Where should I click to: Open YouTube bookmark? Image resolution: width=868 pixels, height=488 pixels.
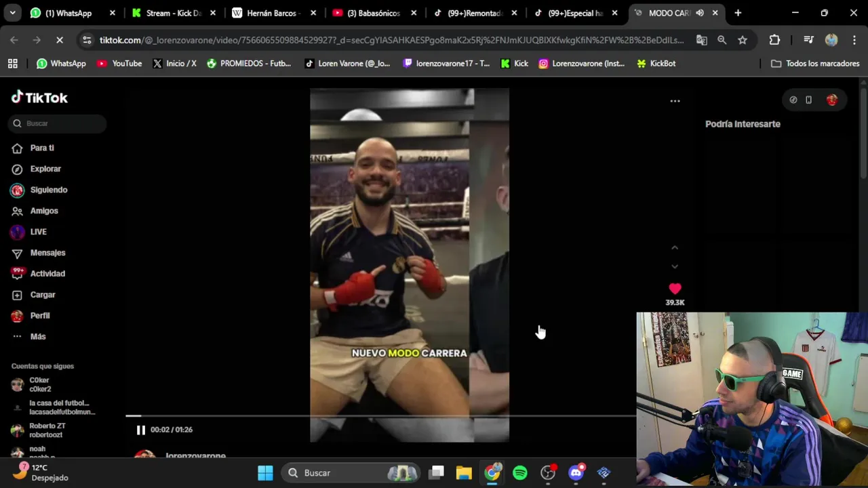[x=119, y=64]
